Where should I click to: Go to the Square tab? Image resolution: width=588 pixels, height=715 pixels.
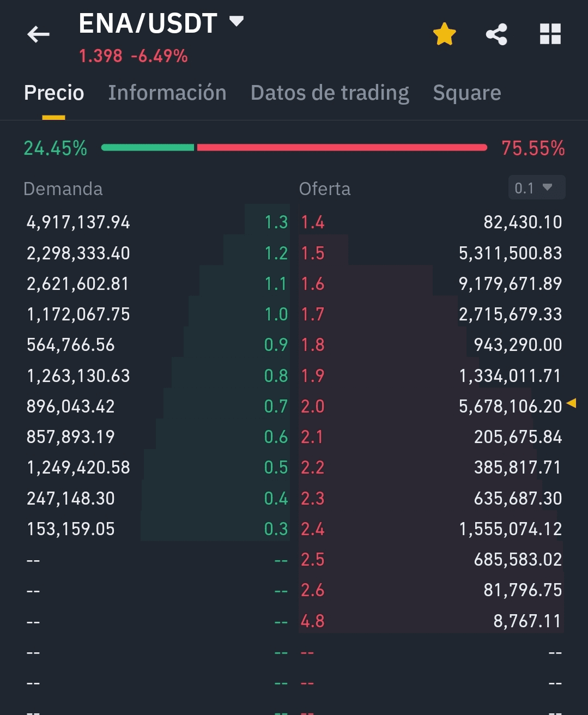[x=467, y=93]
